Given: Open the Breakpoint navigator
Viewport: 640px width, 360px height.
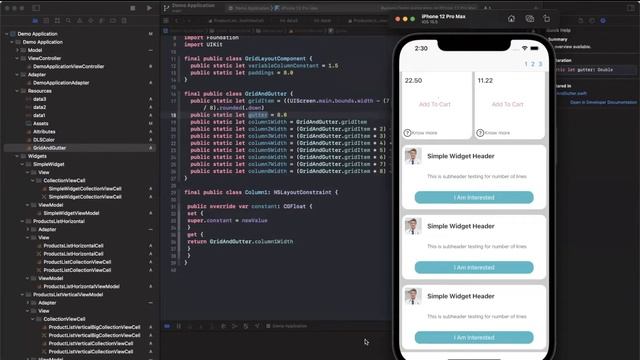Looking at the screenshot, I should [x=113, y=20].
